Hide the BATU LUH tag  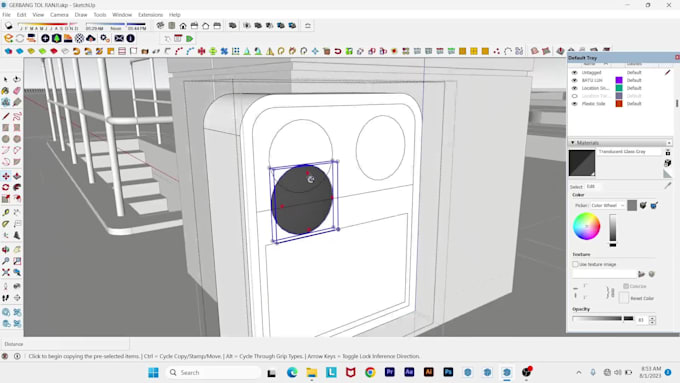(575, 80)
